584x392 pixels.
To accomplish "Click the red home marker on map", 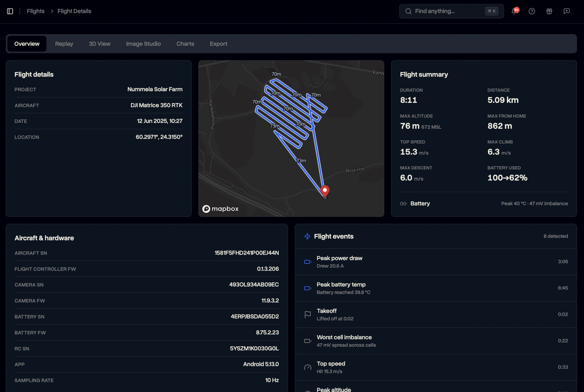I will point(325,191).
